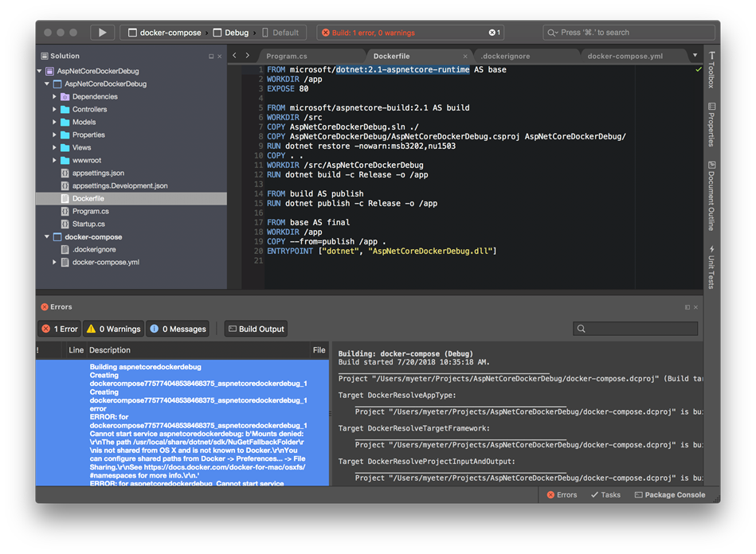
Task: Expand the docker-compose.yml node
Action: click(x=54, y=262)
